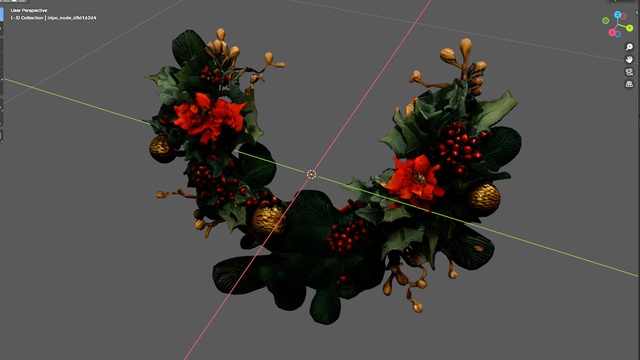640x360 pixels.
Task: Click hollow red negative X gizmo circle
Action: [624, 16]
